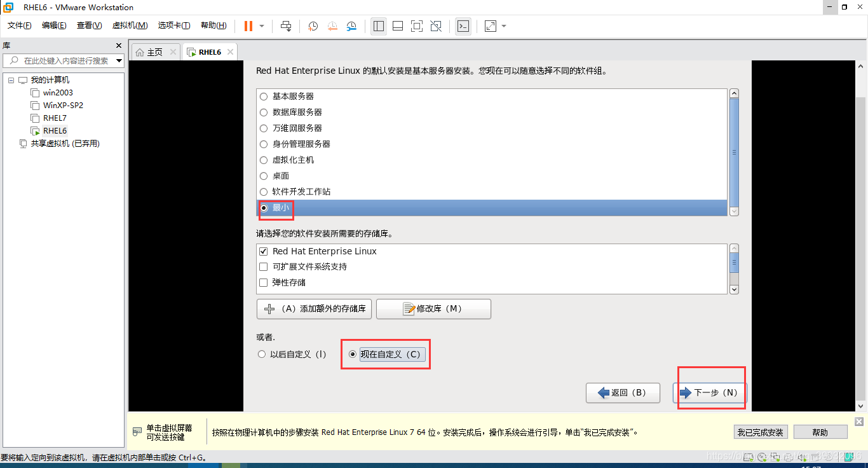Proceed with 下一步 (N) button
This screenshot has width=868, height=468.
[709, 393]
